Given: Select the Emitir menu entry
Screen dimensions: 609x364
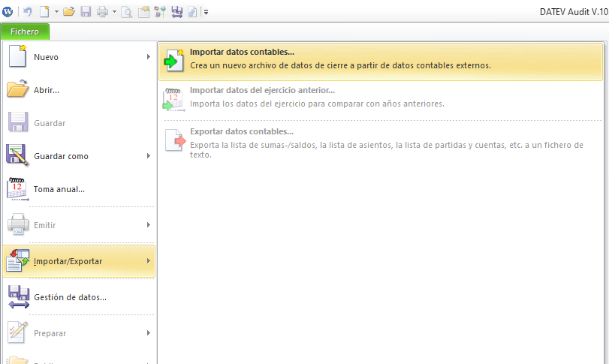Looking at the screenshot, I should tap(80, 225).
